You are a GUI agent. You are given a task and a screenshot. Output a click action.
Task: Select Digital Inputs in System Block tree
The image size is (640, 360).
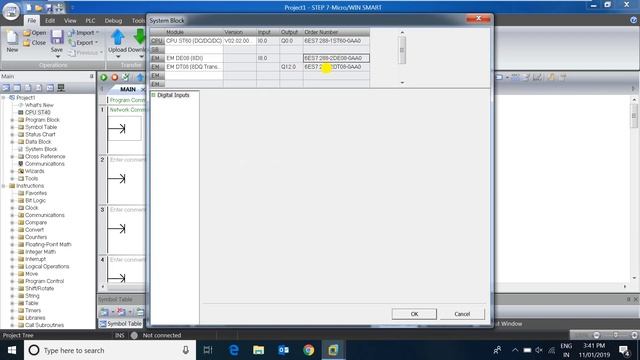173,95
